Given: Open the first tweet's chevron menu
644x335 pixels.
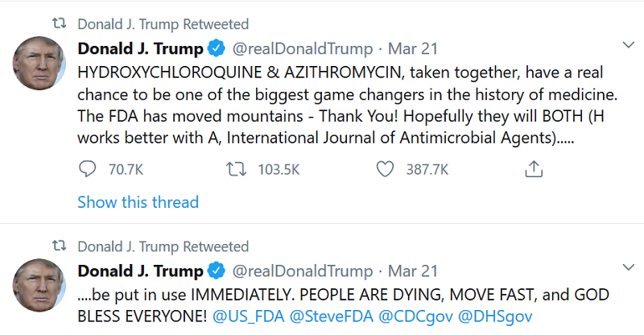Looking at the screenshot, I should 629,45.
